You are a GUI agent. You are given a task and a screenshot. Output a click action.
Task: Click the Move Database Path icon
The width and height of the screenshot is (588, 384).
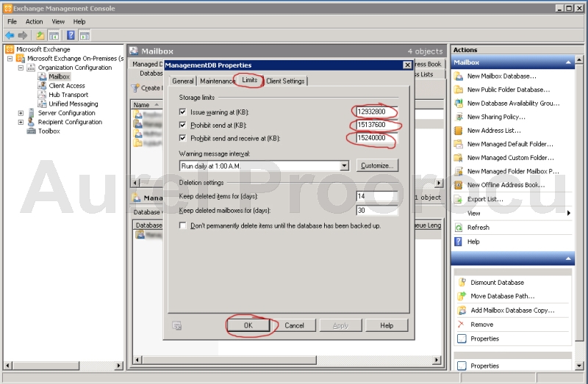(462, 297)
